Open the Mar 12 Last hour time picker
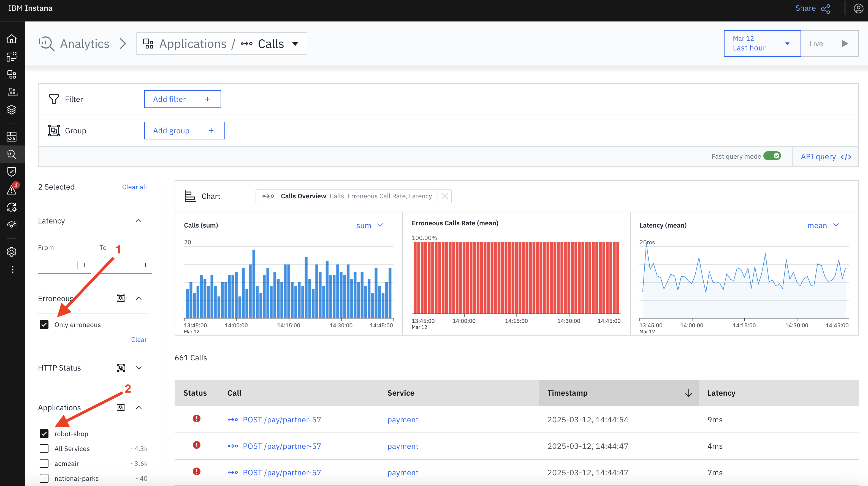This screenshot has height=486, width=868. (x=762, y=44)
